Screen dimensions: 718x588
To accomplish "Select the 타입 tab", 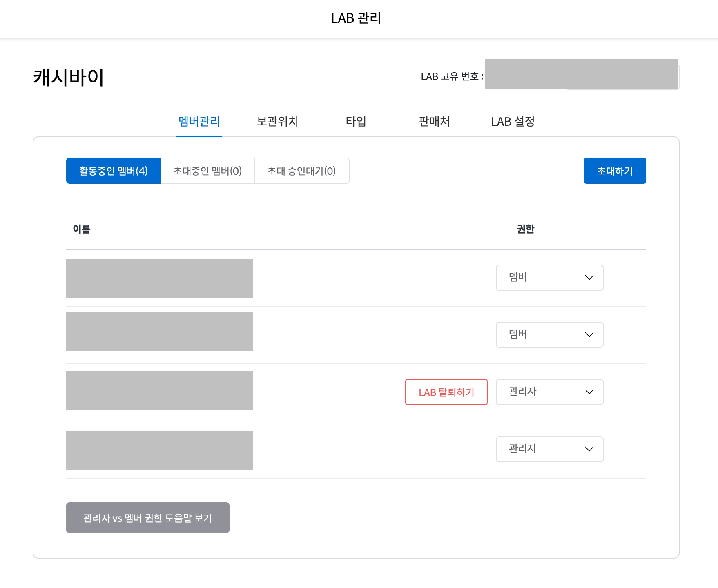I will [356, 122].
